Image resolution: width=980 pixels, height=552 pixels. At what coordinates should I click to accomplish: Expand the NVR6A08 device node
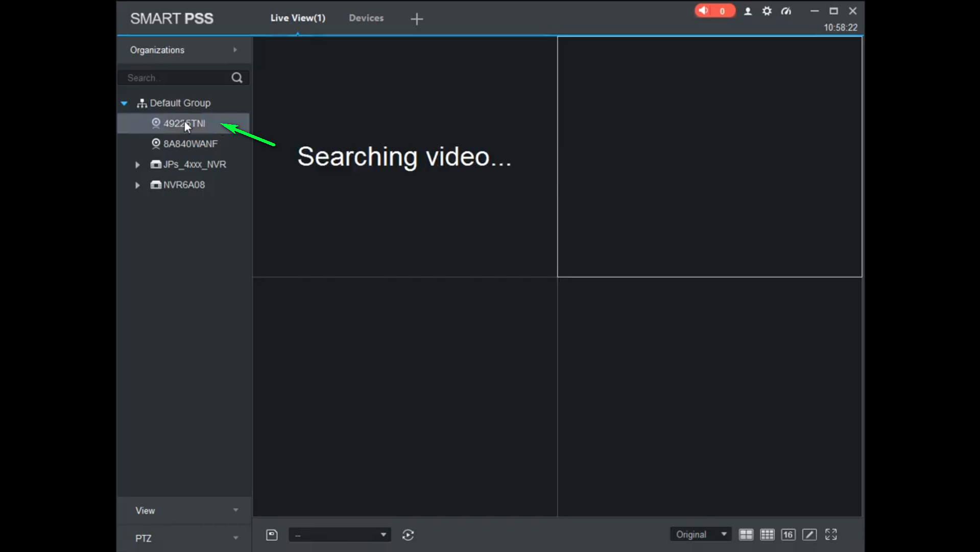click(x=137, y=185)
